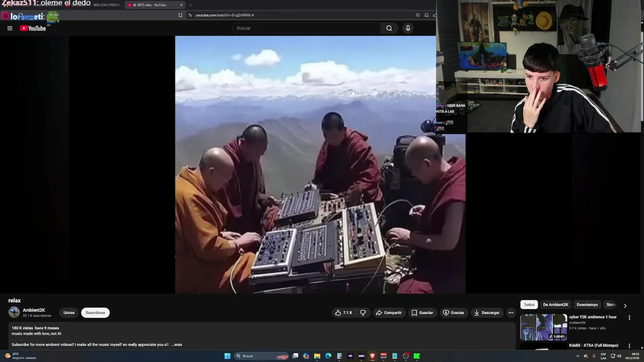The height and width of the screenshot is (362, 644).
Task: Open options menu for cyber Y2K video
Action: [x=629, y=317]
